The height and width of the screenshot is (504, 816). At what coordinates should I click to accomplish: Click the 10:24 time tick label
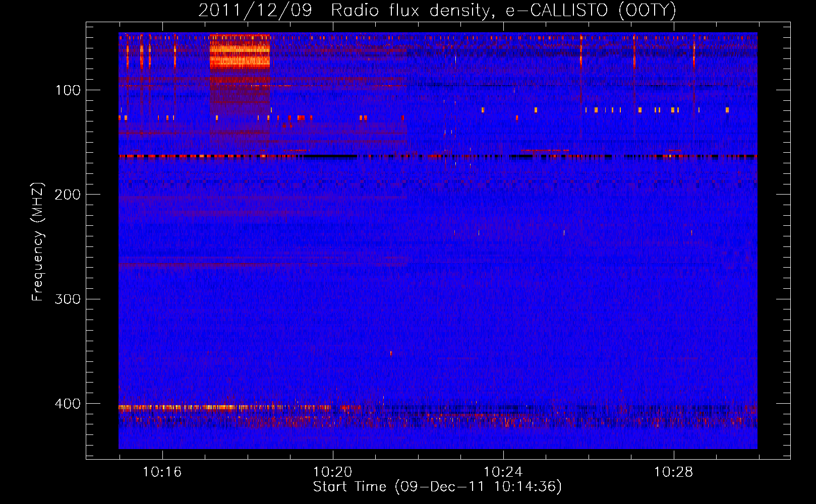[503, 472]
